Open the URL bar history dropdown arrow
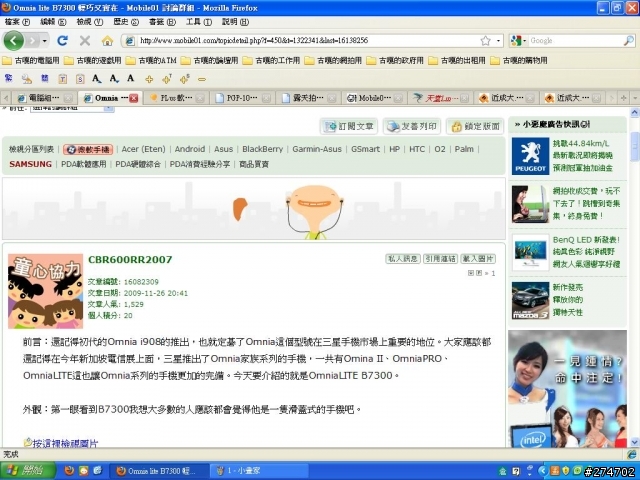640x480 pixels. coord(498,40)
